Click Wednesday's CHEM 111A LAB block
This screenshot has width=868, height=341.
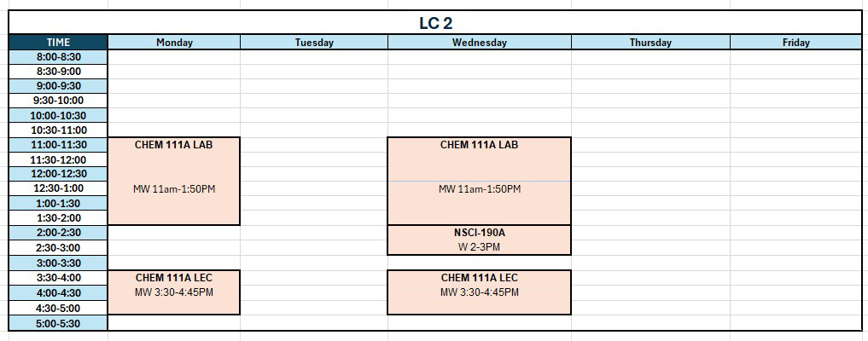pos(480,182)
